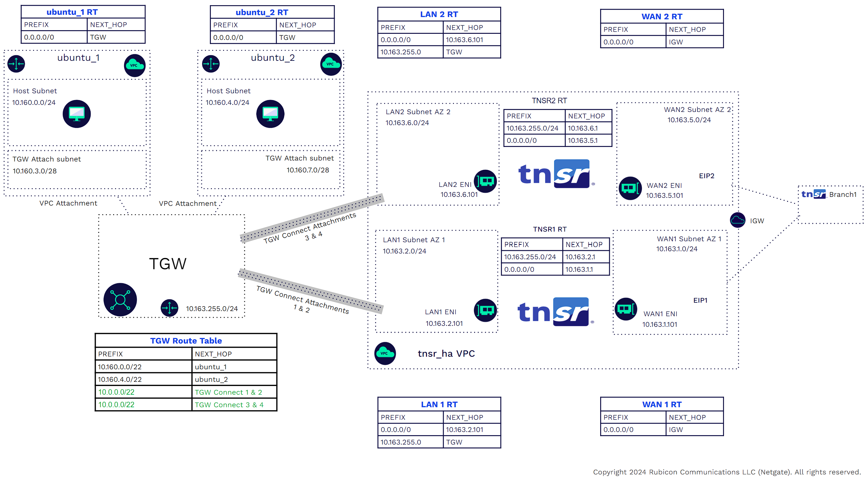This screenshot has height=487, width=868.
Task: Click the TNSR2 tnsr logo
Action: 556,174
